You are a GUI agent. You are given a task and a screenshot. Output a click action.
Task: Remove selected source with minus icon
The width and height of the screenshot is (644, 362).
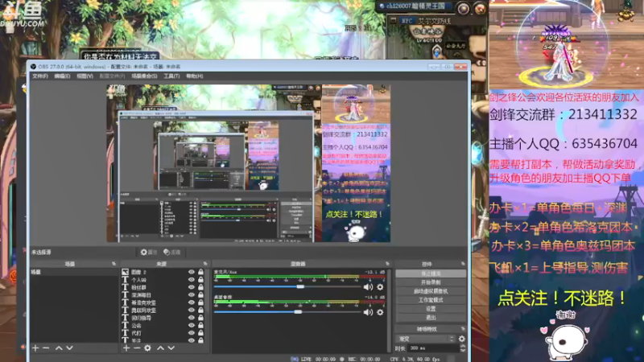(137, 348)
